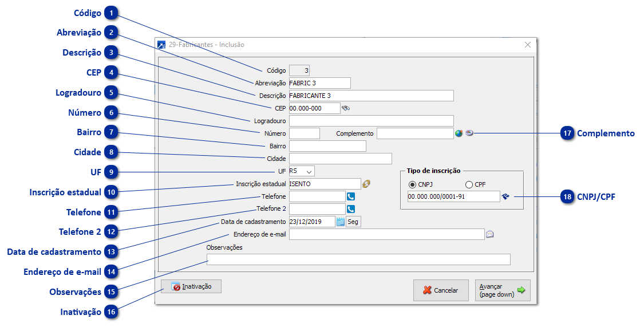Click the Data de cadastramento field 23/12/2019
The image size is (644, 327).
[312, 222]
